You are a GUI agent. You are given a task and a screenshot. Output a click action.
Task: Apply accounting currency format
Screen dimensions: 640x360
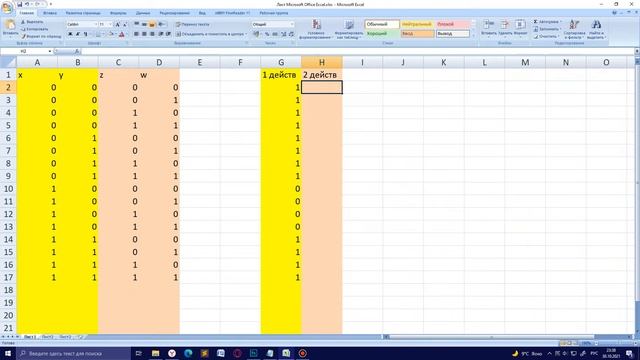pyautogui.click(x=256, y=34)
